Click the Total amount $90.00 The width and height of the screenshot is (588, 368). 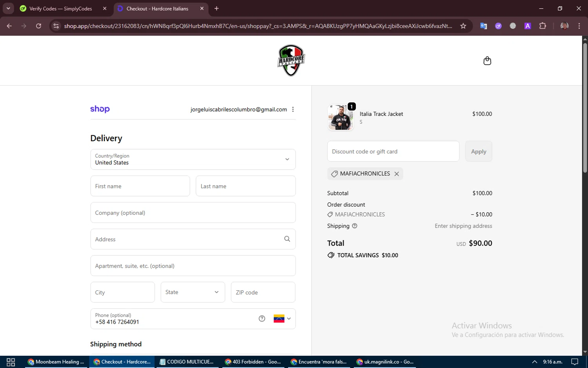point(480,243)
